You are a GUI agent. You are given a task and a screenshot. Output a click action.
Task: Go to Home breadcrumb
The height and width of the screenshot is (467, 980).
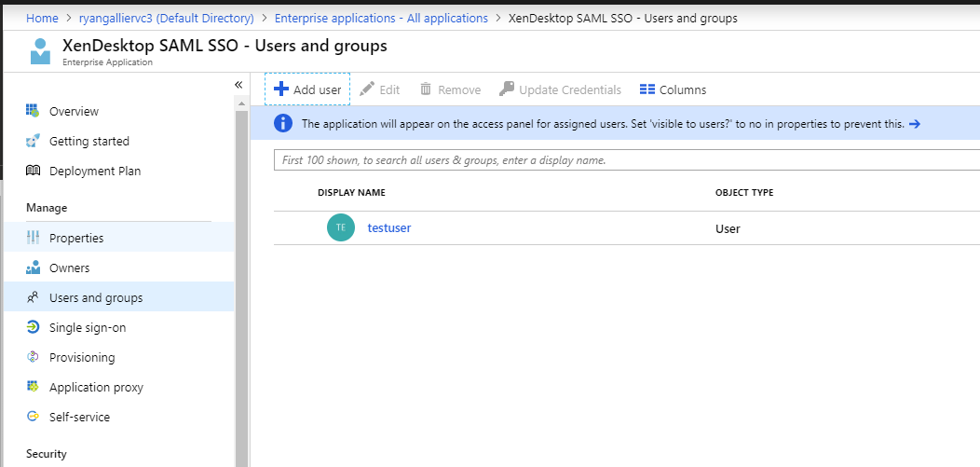point(42,18)
